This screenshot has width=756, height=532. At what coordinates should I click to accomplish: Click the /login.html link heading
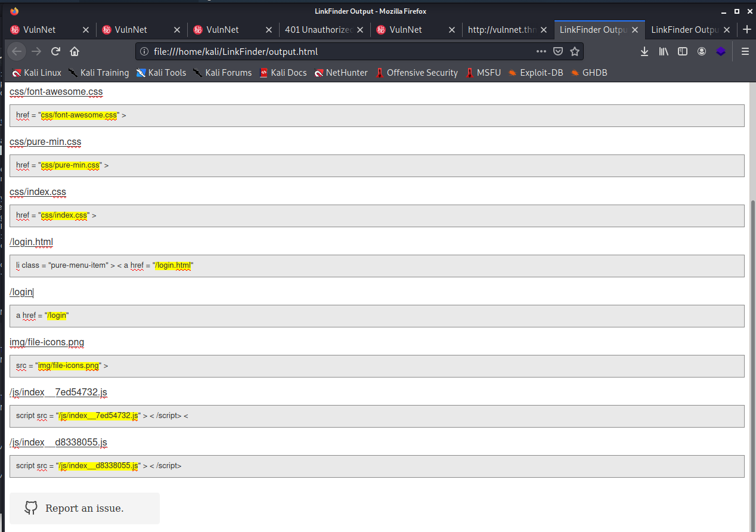[31, 242]
